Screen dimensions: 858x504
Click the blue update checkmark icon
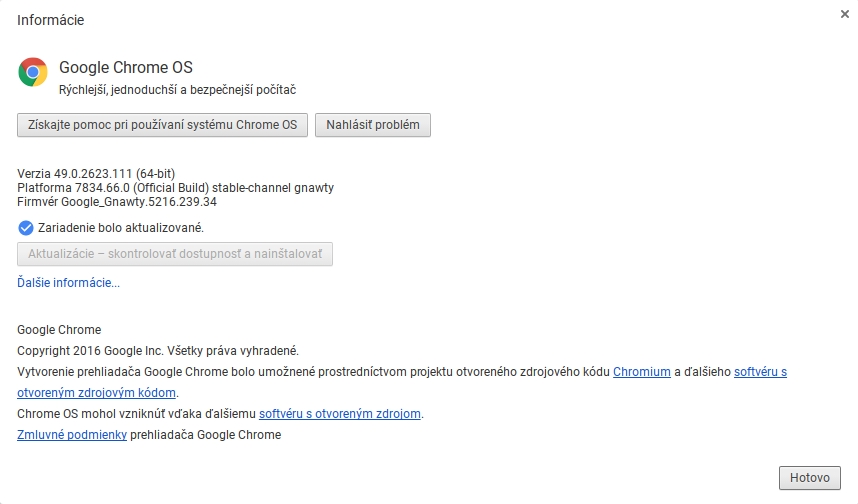point(26,227)
